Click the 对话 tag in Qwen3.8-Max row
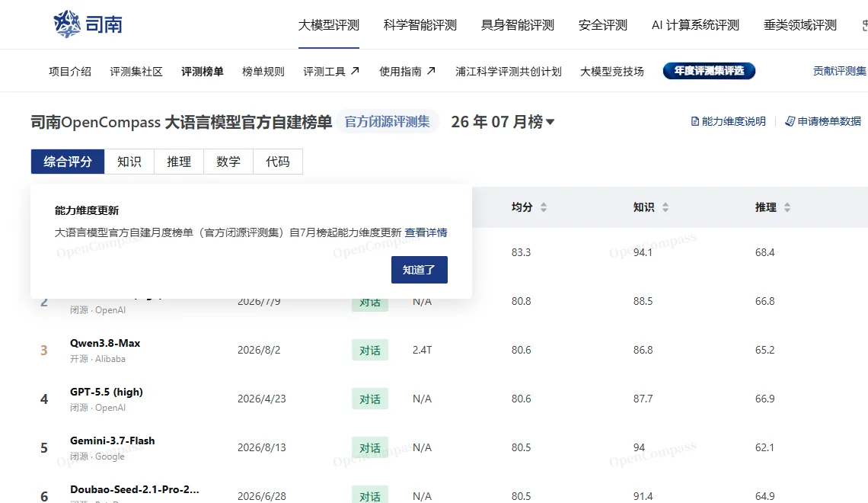The image size is (868, 503). pyautogui.click(x=370, y=350)
